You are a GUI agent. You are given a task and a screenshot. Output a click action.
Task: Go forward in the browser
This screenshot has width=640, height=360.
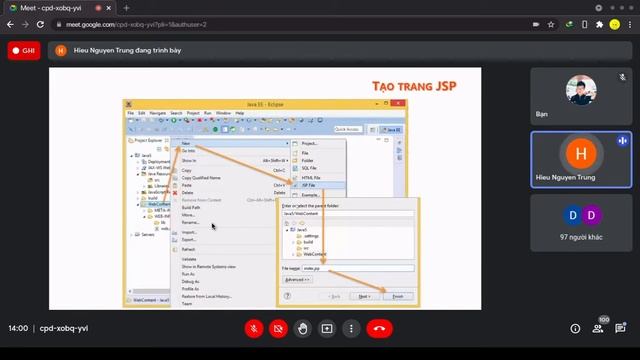[25, 24]
